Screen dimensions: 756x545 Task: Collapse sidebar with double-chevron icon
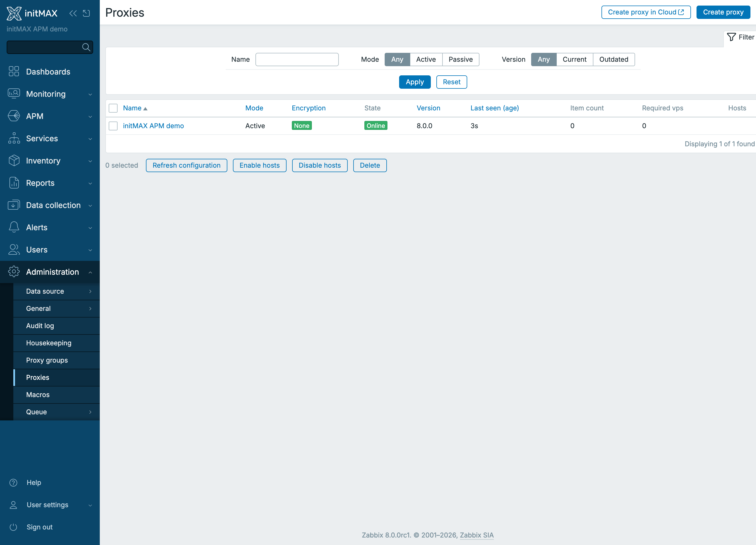[x=73, y=13]
